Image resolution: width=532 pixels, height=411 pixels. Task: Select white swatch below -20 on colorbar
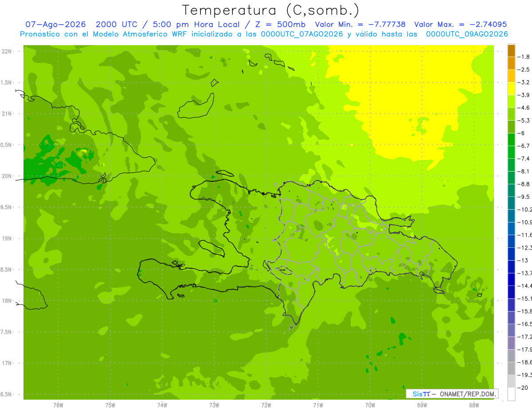click(x=511, y=394)
